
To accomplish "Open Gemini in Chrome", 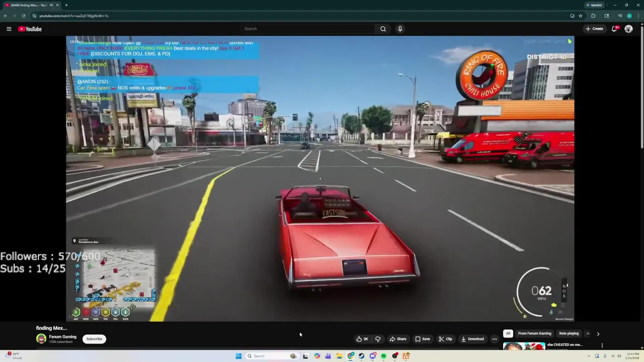I will [594, 5].
